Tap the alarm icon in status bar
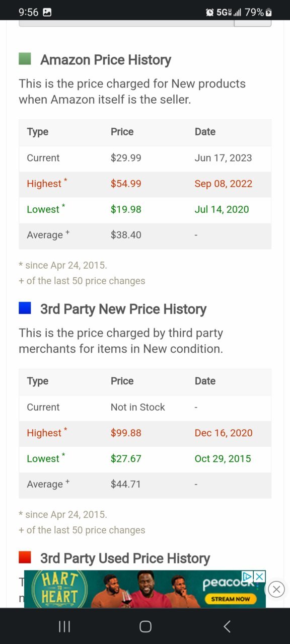The image size is (290, 644). [209, 12]
